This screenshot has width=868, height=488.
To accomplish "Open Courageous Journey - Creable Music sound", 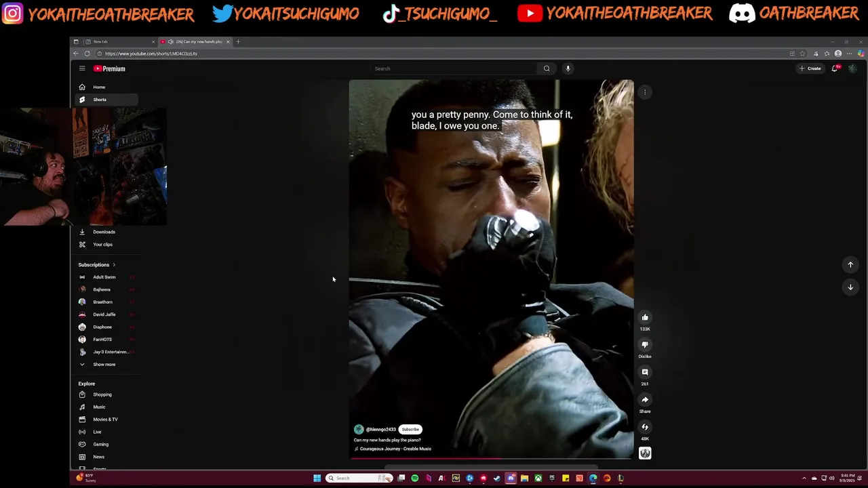I will 394,449.
